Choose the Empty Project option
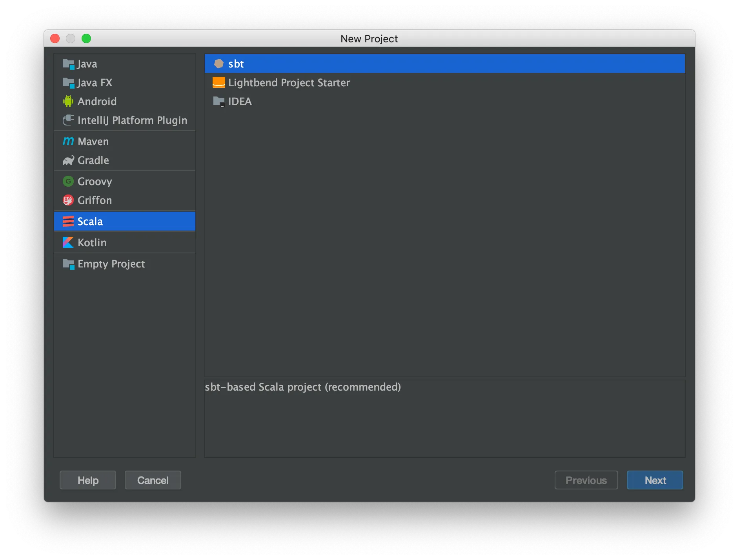Image resolution: width=739 pixels, height=560 pixels. [x=111, y=264]
